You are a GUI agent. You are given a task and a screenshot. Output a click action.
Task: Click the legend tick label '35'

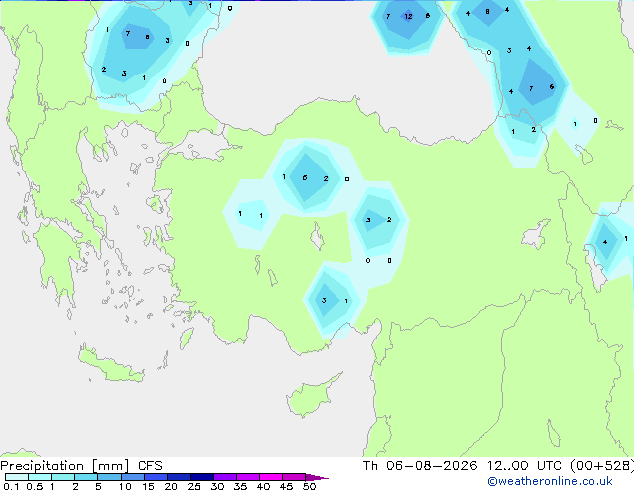[x=240, y=486]
